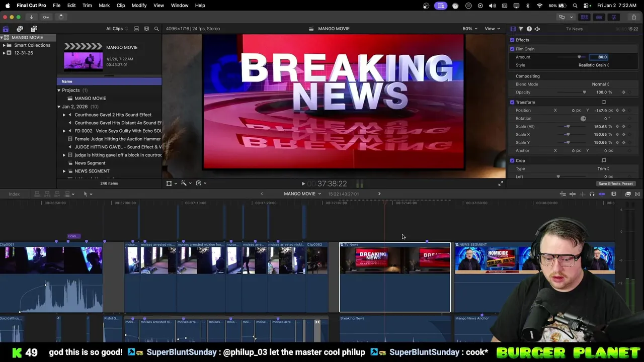Viewport: 644px width, 362px height.
Task: Expand the 12-31-25 event
Action: click(x=4, y=53)
